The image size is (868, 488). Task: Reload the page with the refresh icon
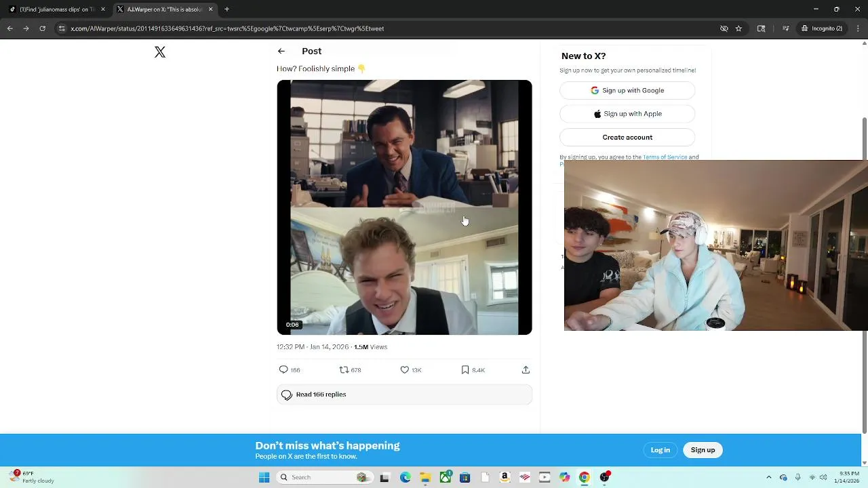click(43, 28)
